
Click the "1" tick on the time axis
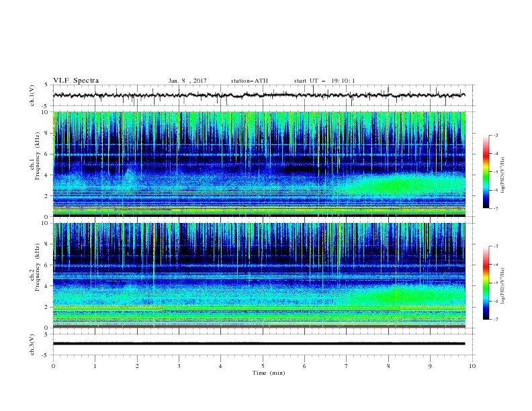pyautogui.click(x=95, y=366)
